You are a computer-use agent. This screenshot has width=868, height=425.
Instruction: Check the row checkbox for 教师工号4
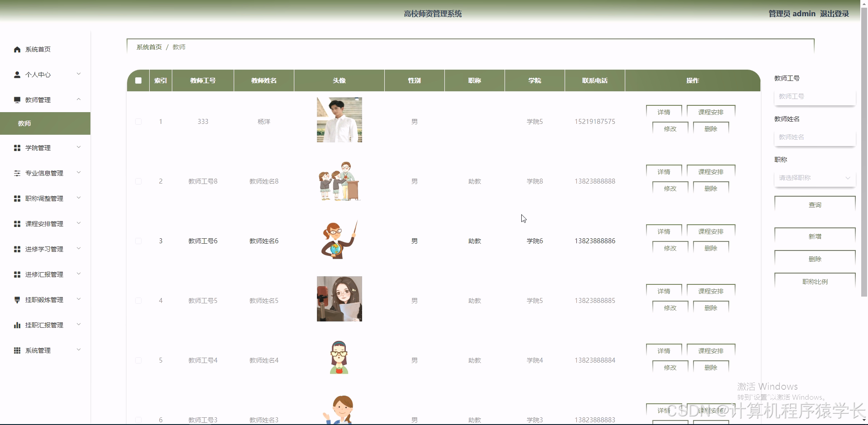tap(138, 360)
